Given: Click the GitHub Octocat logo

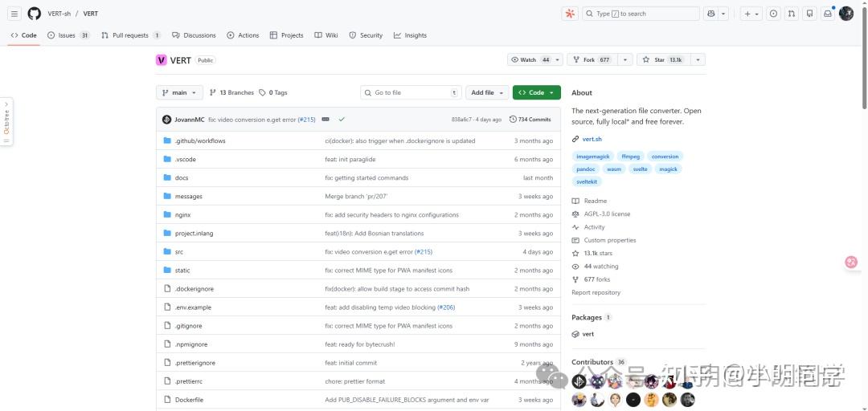Looking at the screenshot, I should [x=34, y=14].
